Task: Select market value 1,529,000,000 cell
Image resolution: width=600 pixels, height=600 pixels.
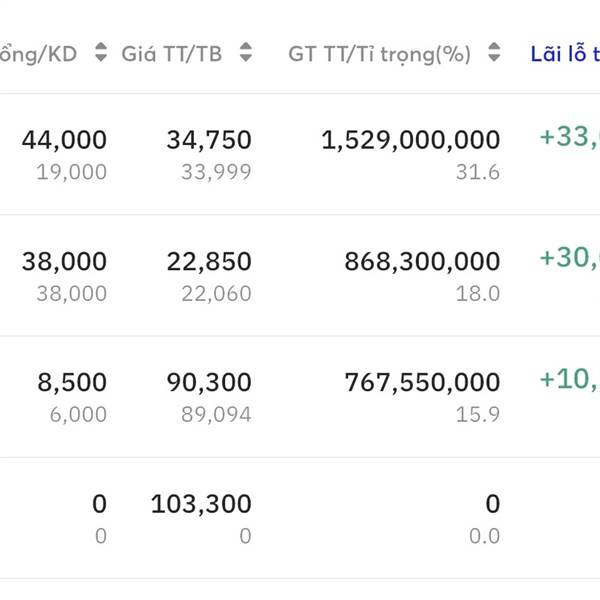Action: [410, 141]
